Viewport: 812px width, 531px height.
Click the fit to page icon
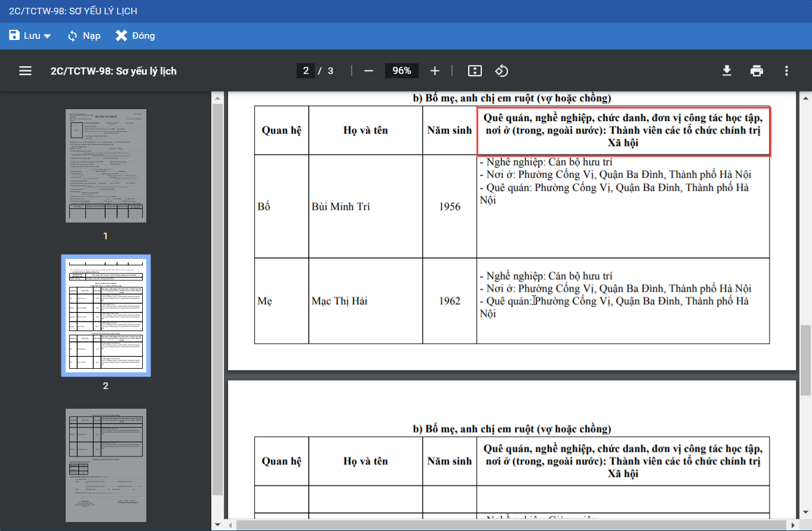point(475,71)
